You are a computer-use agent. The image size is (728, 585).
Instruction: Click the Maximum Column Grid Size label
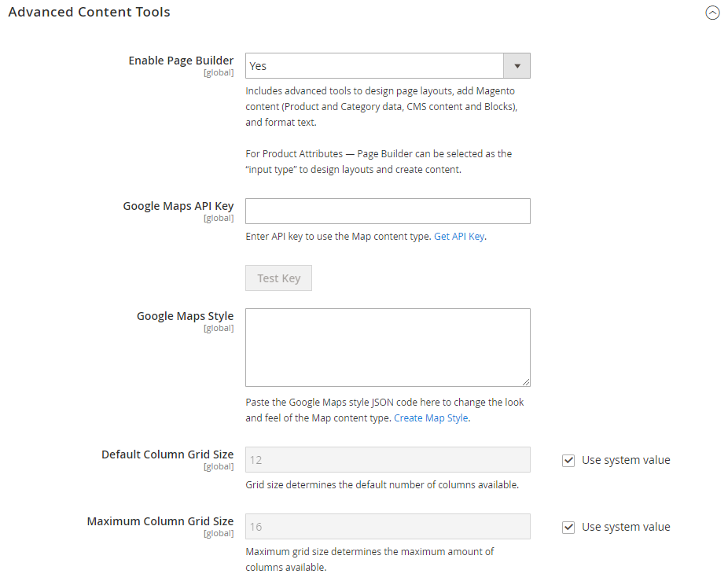pyautogui.click(x=160, y=521)
